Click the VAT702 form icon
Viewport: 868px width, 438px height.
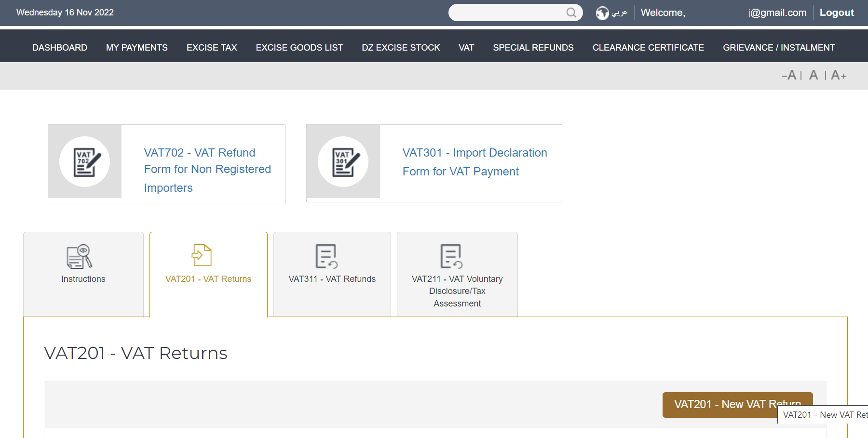tap(84, 162)
